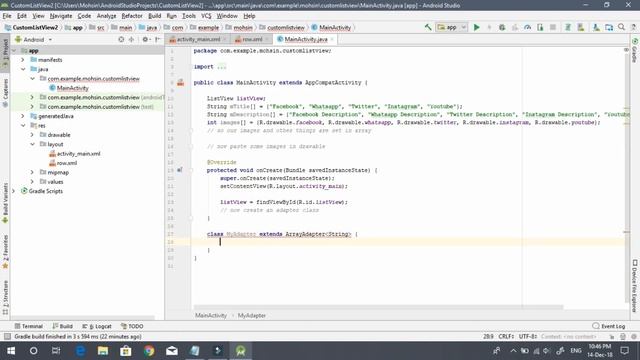Toggle tool window quick-access button in status bar
Screen dimensions: 640x360
pyautogui.click(x=7, y=337)
